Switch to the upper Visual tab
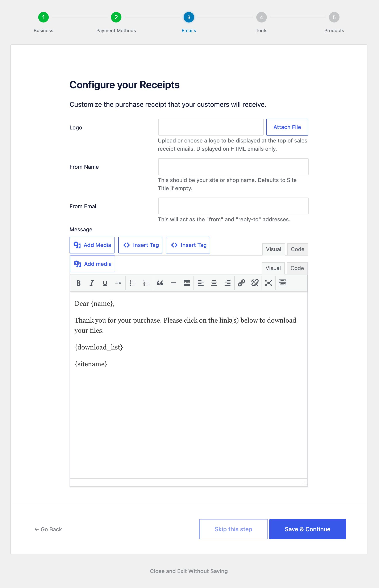 pos(273,249)
